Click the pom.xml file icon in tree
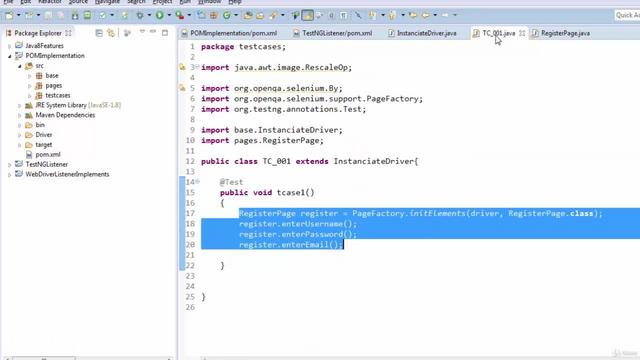 pos(29,155)
